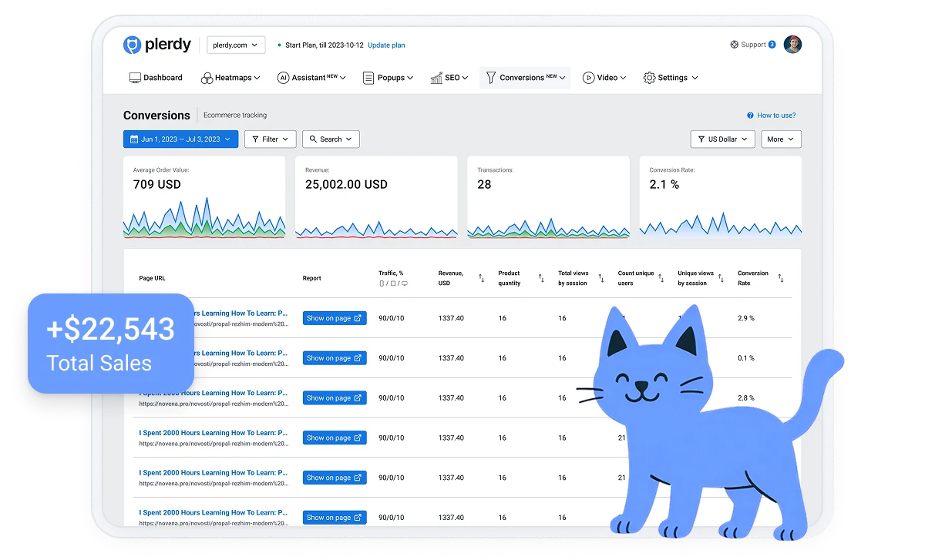
Task: Click the Revenue 25,002.00 USD chart card
Action: 376,197
